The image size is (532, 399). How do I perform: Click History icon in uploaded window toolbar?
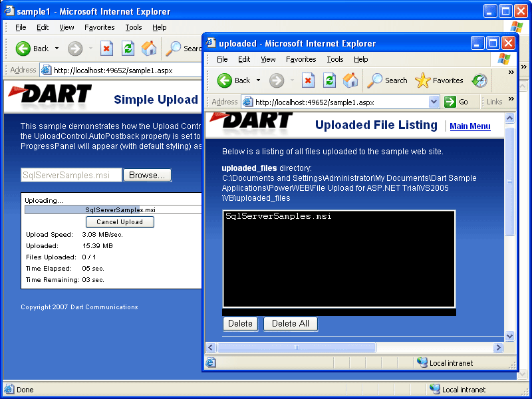pos(479,80)
